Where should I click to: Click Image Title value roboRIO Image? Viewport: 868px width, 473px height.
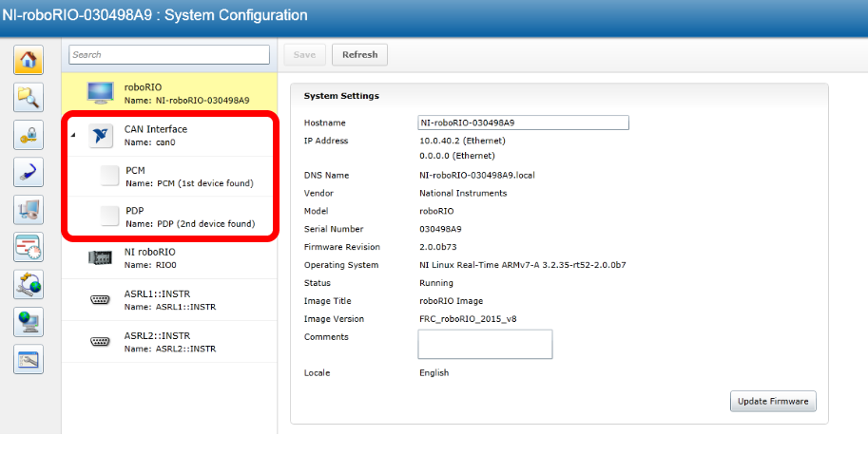pyautogui.click(x=452, y=301)
